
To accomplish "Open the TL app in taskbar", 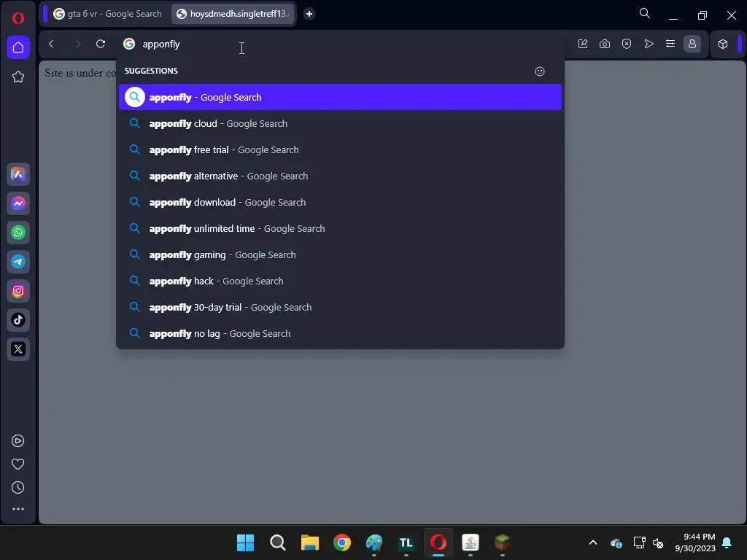I will tap(406, 542).
